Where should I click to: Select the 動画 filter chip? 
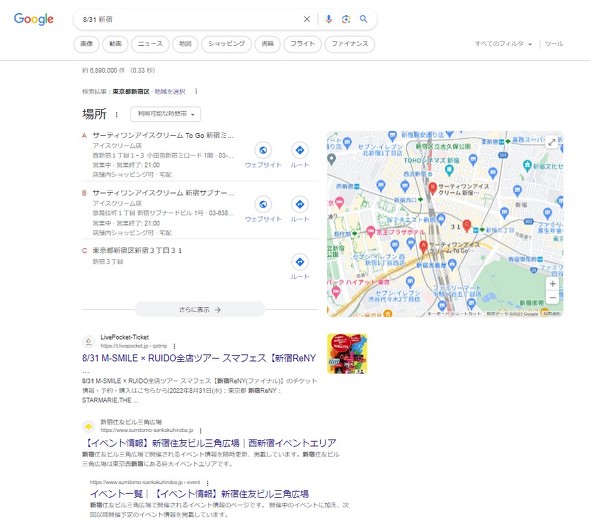point(115,44)
